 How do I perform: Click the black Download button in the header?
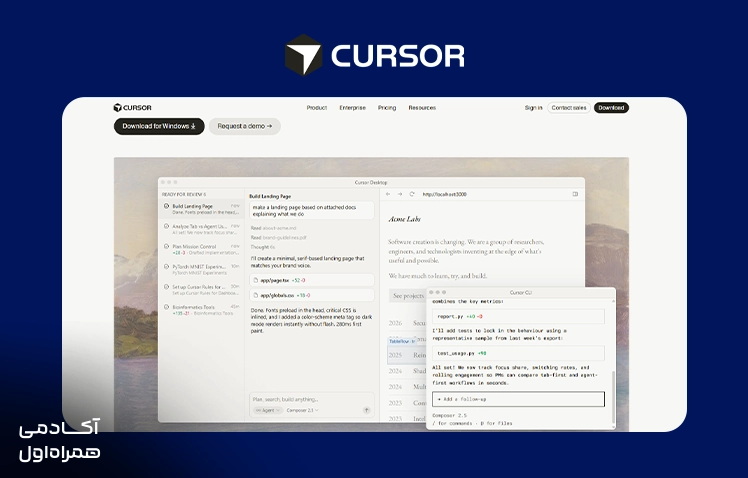tap(611, 108)
